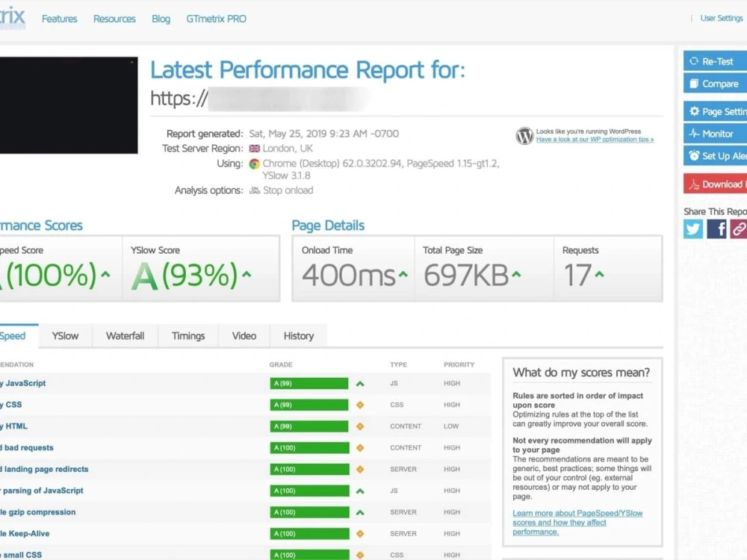Open the Resources menu
Image resolution: width=747 pixels, height=560 pixels.
click(114, 19)
